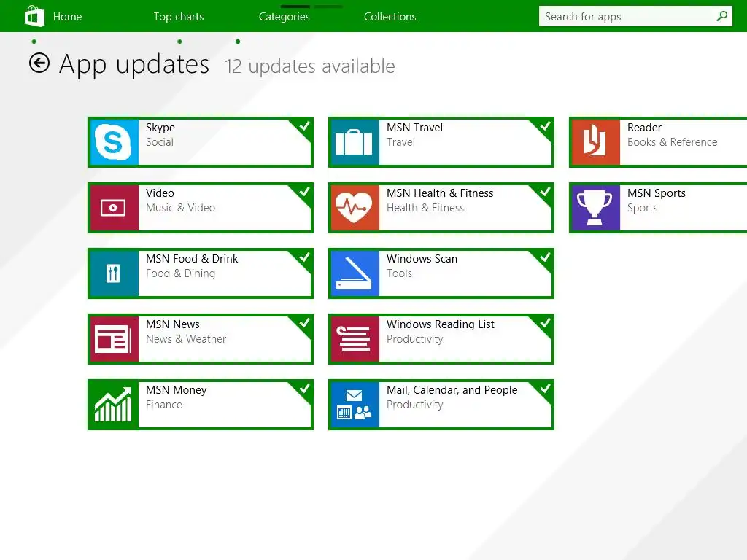Select the MSN News title text
The width and height of the screenshot is (747, 560).
click(x=172, y=324)
